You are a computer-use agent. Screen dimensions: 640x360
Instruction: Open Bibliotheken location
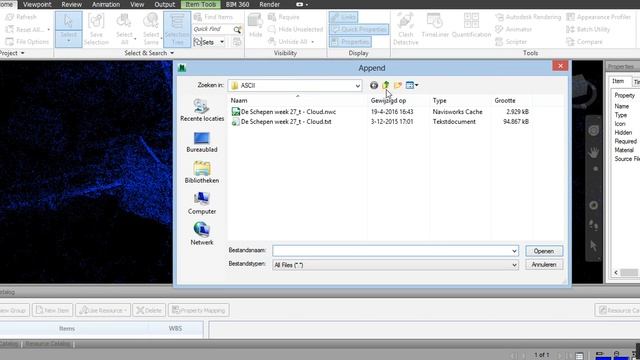click(202, 172)
